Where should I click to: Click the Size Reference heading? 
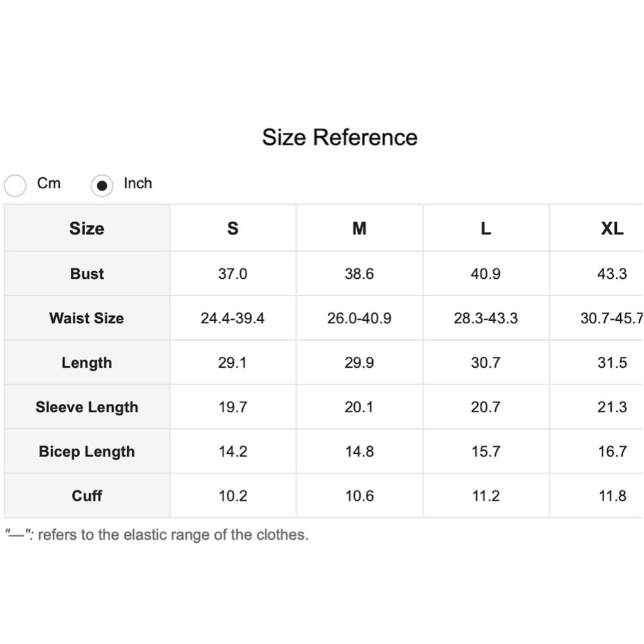[339, 137]
